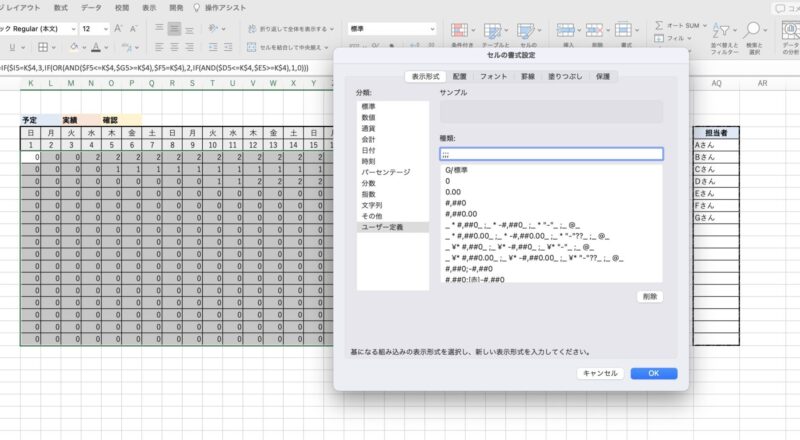800x440 pixels.
Task: Open cell styles (セルの) icon
Action: click(525, 31)
